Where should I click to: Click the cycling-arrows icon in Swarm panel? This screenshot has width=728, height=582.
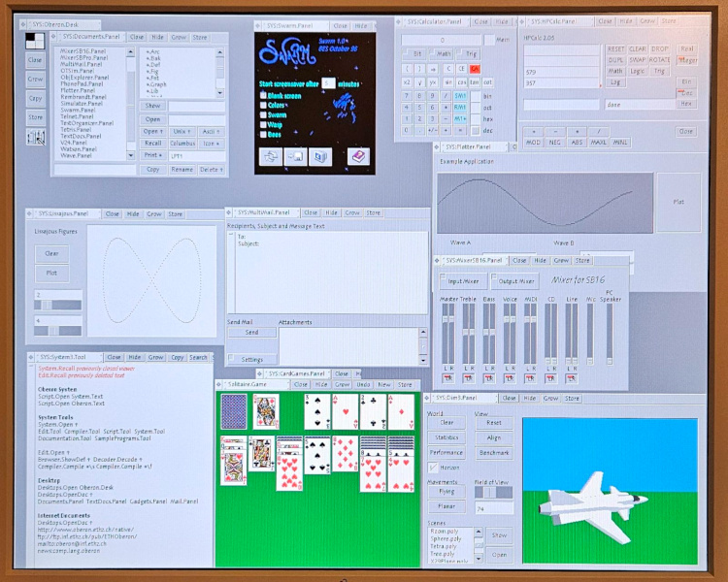[270, 157]
